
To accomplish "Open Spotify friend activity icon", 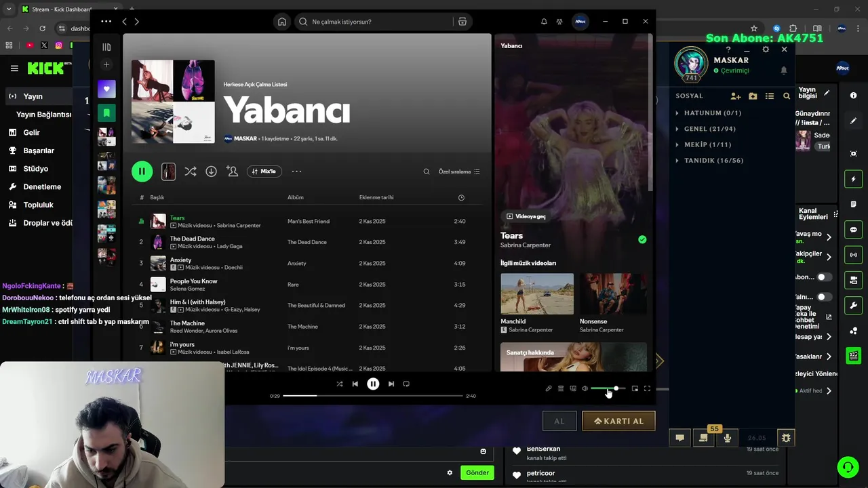I will pos(559,22).
